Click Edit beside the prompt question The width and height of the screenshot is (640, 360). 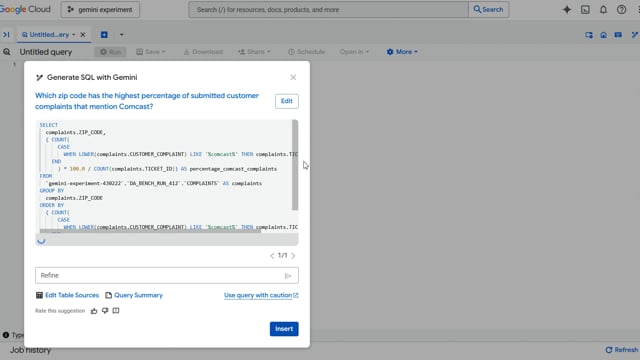coord(287,101)
